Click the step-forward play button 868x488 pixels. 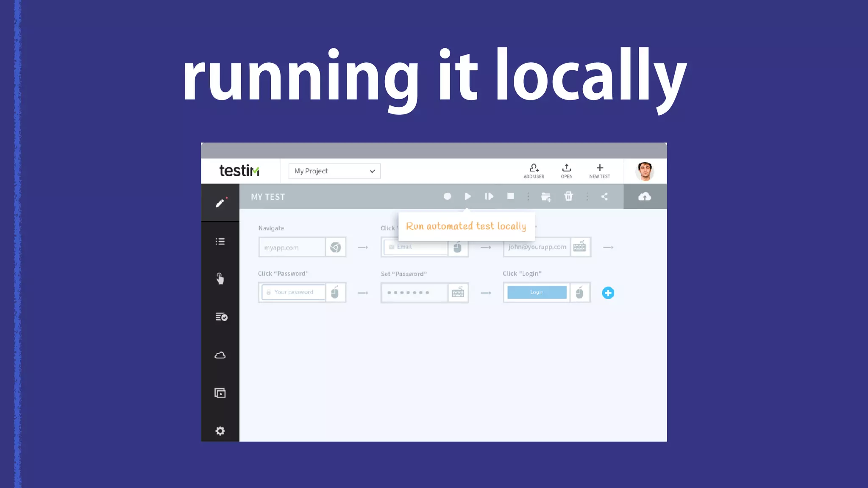489,196
